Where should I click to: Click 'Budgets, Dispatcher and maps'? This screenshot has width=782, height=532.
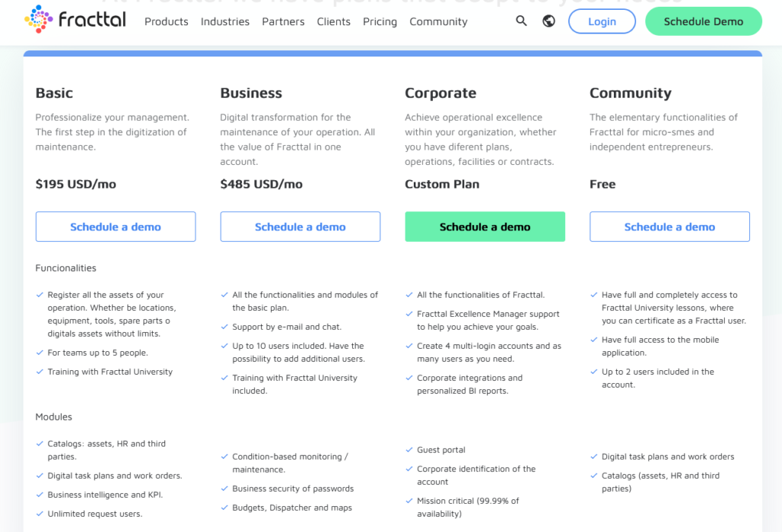pos(292,508)
